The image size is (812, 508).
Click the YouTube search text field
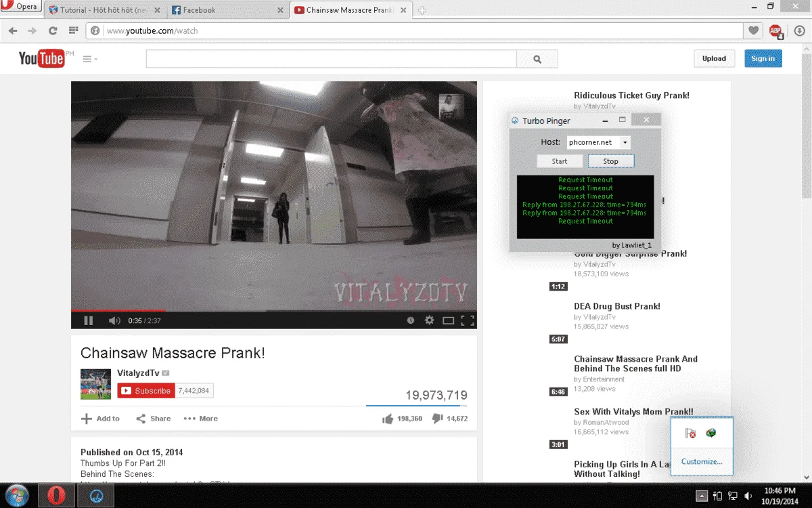point(331,59)
